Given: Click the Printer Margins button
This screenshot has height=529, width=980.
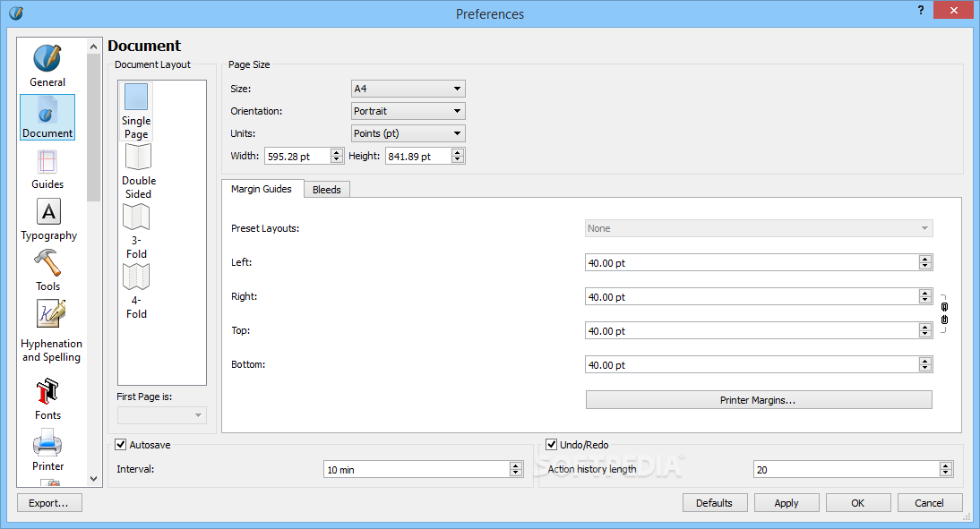Looking at the screenshot, I should 759,400.
